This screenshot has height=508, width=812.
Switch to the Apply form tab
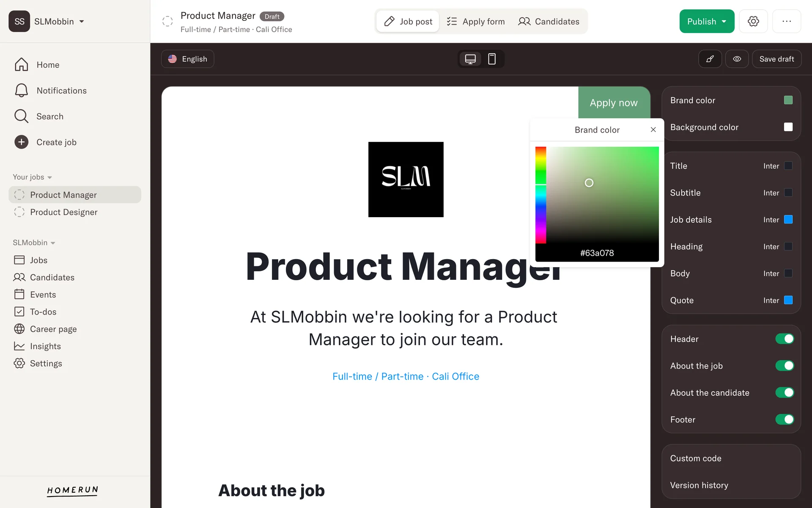476,22
